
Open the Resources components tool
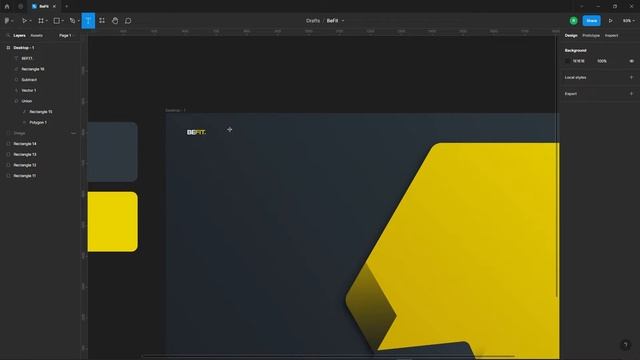[x=102, y=20]
